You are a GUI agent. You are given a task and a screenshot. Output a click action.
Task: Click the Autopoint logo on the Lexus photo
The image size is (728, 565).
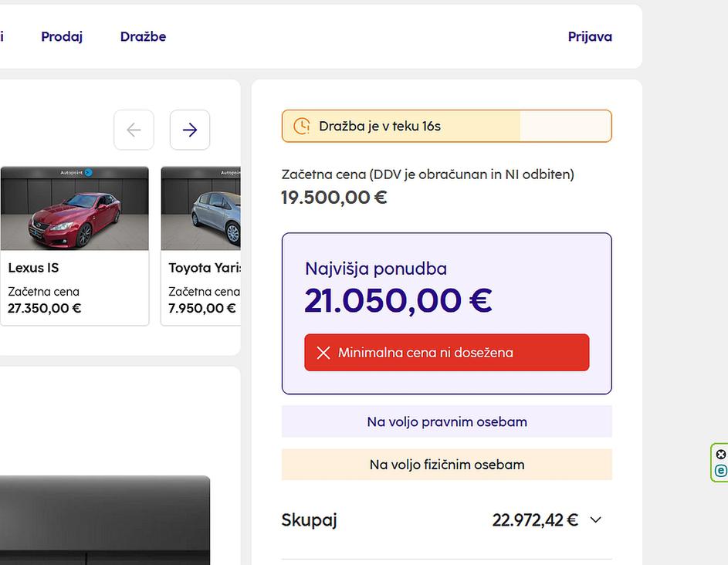pyautogui.click(x=76, y=173)
